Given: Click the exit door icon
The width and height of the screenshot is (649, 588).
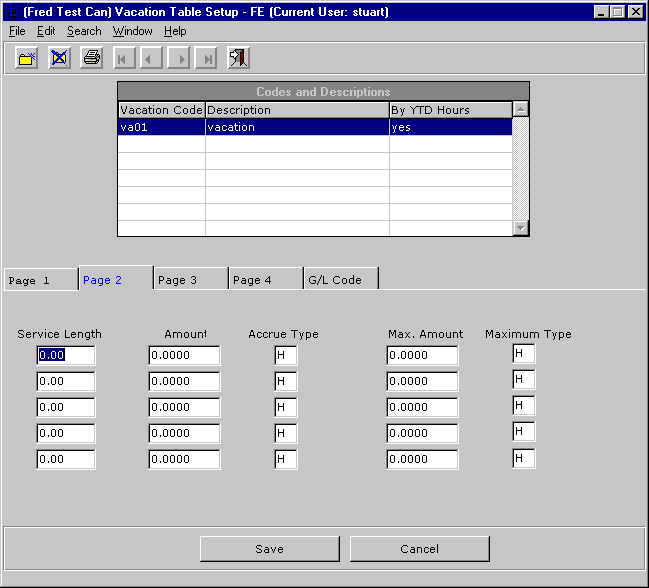Looking at the screenshot, I should (238, 58).
